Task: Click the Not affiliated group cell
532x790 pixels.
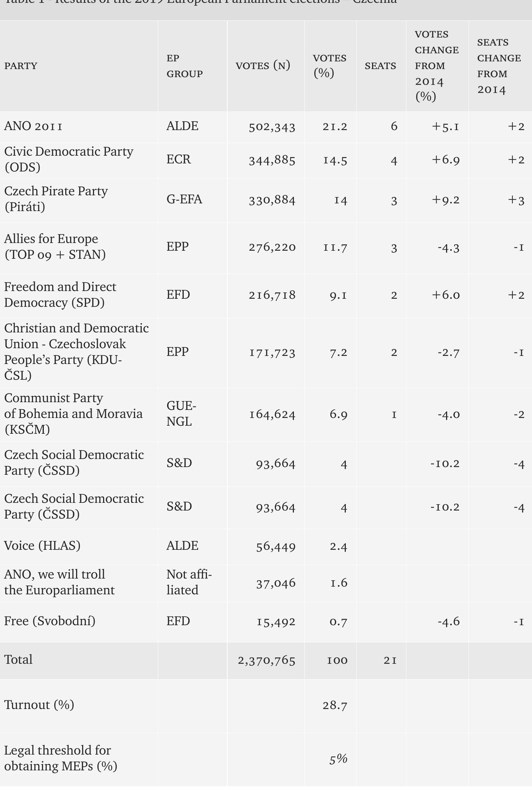Action: [x=189, y=582]
